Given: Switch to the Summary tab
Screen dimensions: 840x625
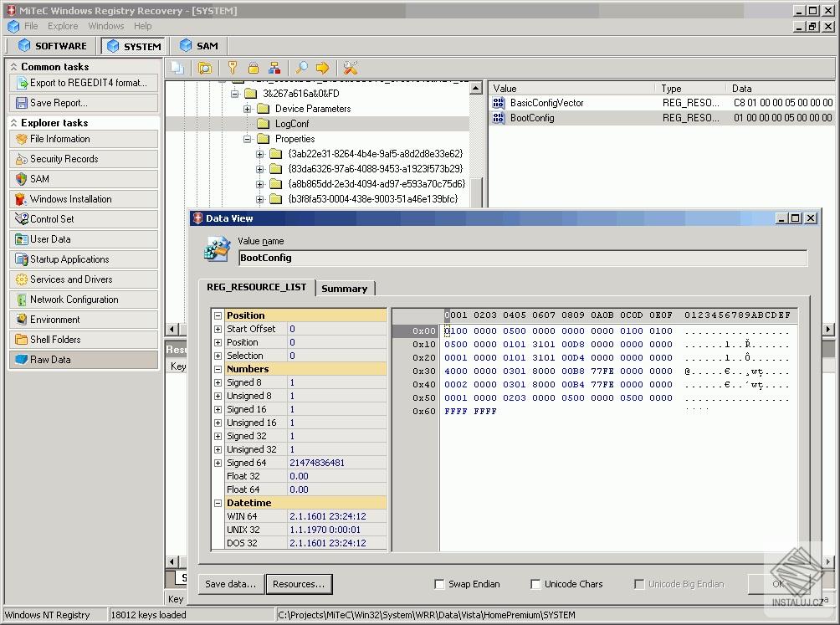Looking at the screenshot, I should click(x=345, y=288).
